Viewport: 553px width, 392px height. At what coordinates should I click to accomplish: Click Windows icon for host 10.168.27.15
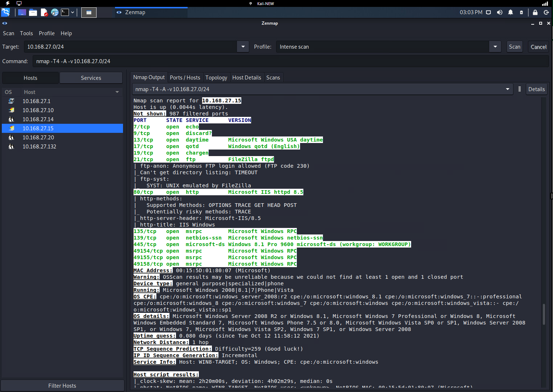tap(11, 128)
